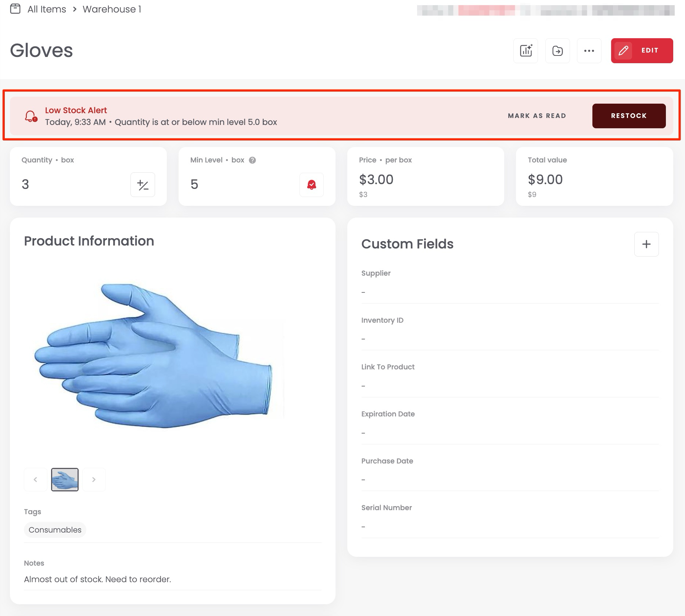The width and height of the screenshot is (685, 616).
Task: Open the three-dots more options menu
Action: tap(589, 51)
